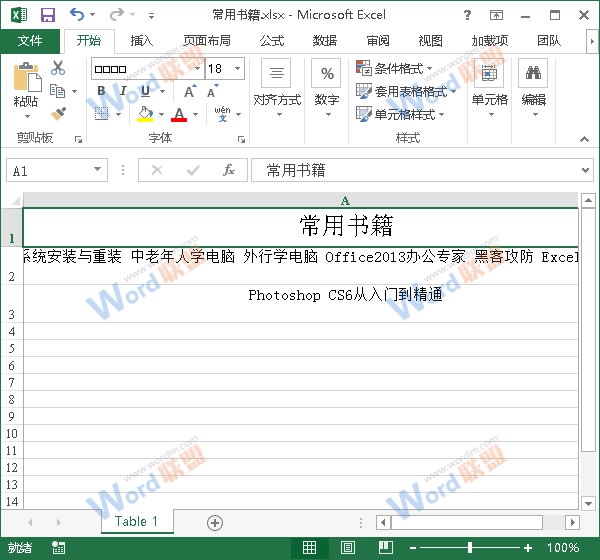Zoom out with the minus button
The width and height of the screenshot is (600, 560).
pos(413,548)
